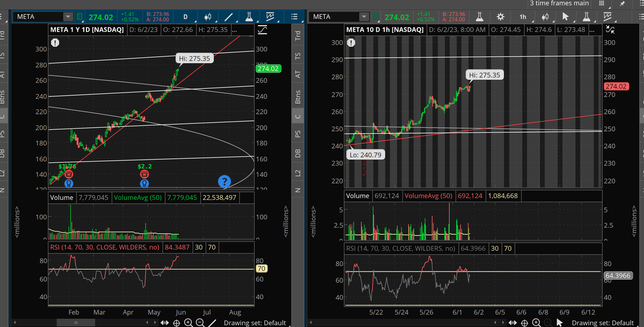Click the expand-collapse axis icon on right chart

610,30
